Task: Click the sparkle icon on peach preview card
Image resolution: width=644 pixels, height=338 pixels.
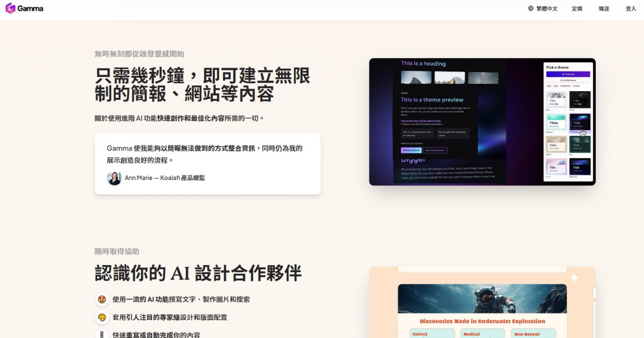Action: pyautogui.click(x=574, y=277)
